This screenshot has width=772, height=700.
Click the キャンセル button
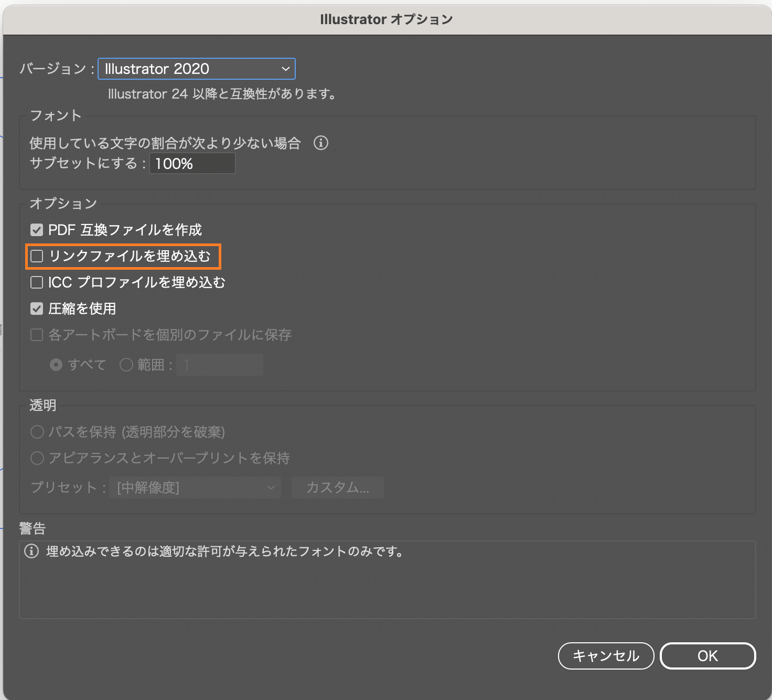(606, 656)
